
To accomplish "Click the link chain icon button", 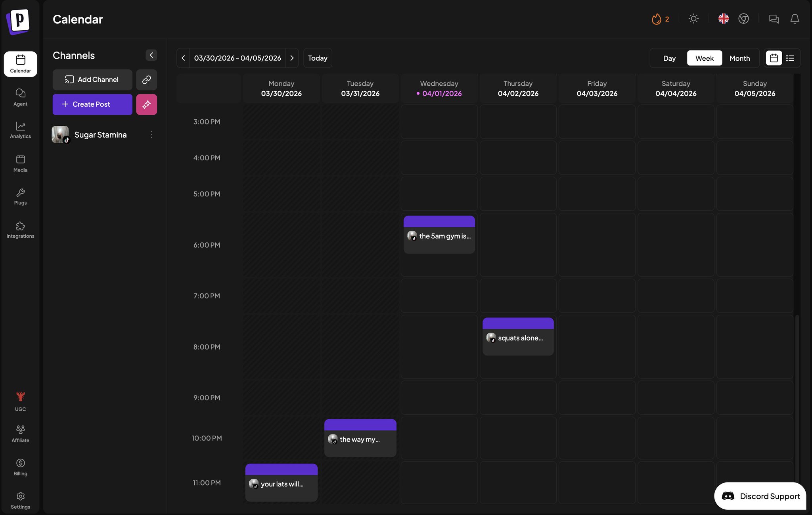I will point(146,80).
